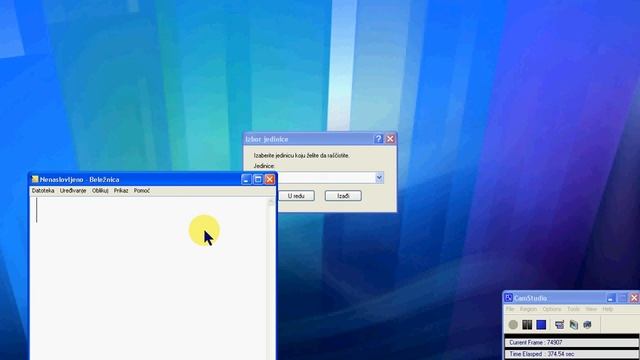
Task: Minimize the Beležnica window
Action: tap(246, 179)
